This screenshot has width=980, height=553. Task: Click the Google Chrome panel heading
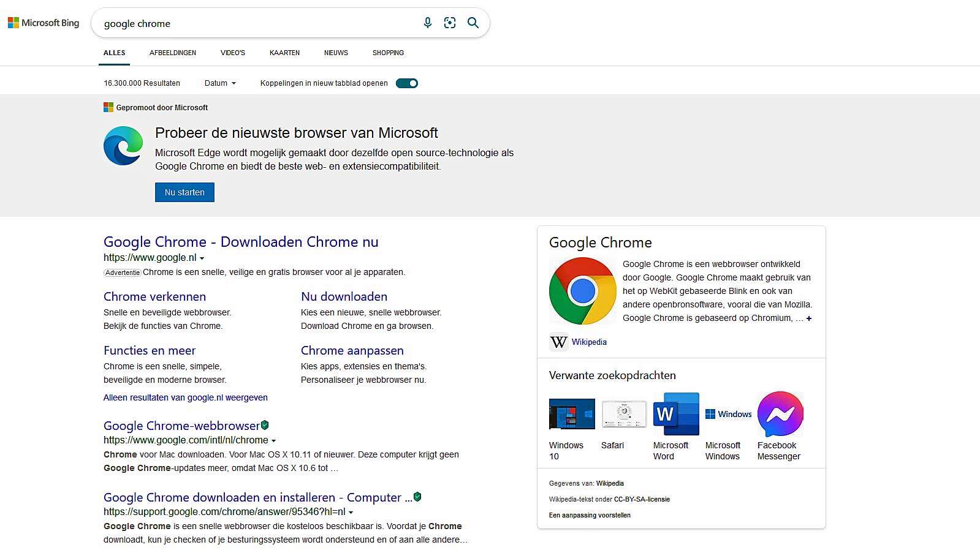point(601,243)
